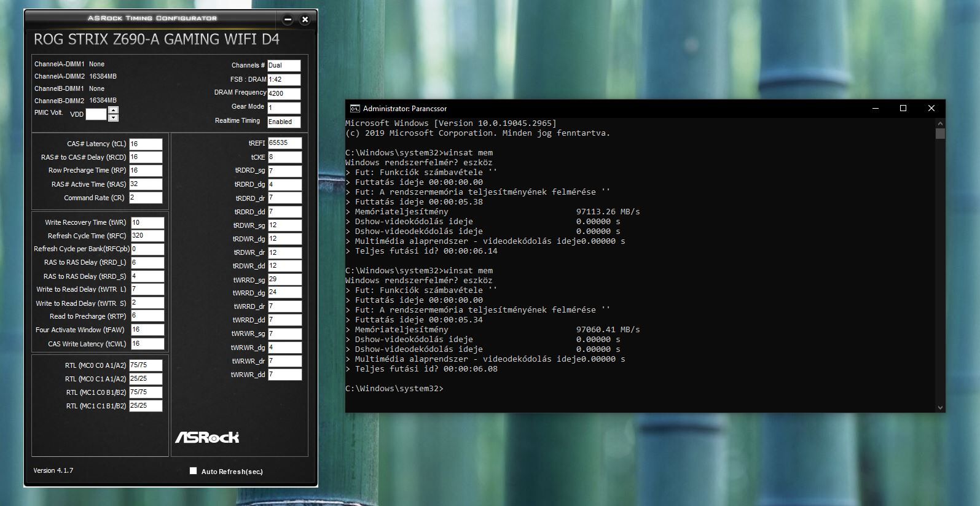The height and width of the screenshot is (506, 980).
Task: Click the ChannelB-DIMM2 16384MB entry
Action: point(76,100)
